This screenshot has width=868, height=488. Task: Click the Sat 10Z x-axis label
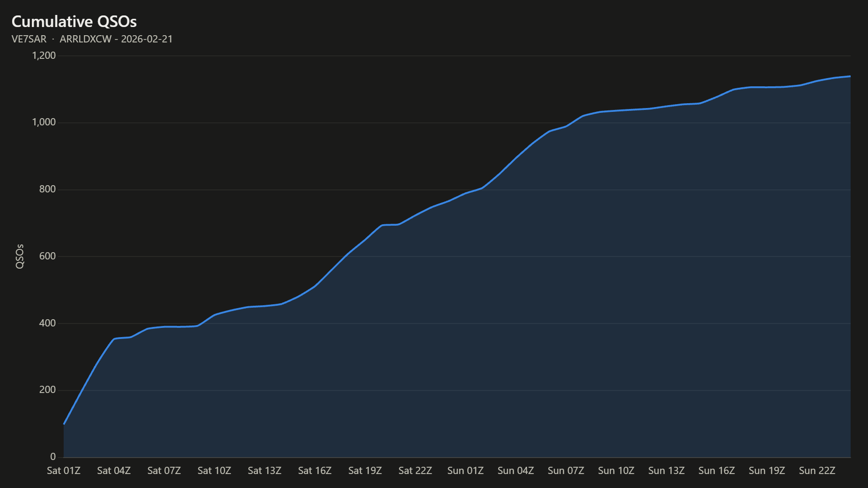pos(214,471)
